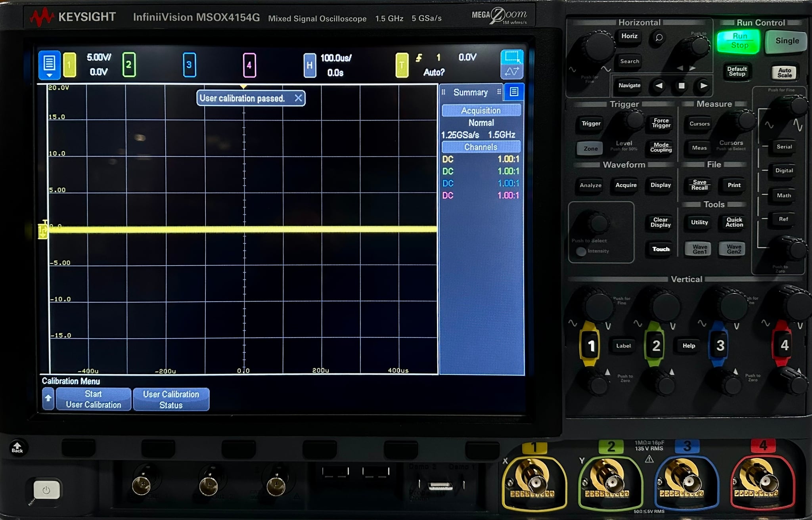This screenshot has width=812, height=520.
Task: Dismiss the User calibration passed message
Action: click(298, 98)
